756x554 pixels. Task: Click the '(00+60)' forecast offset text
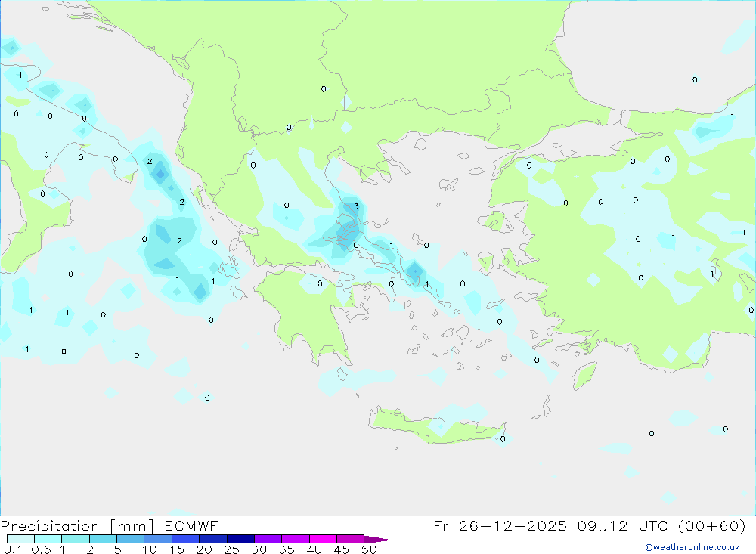[x=711, y=525]
